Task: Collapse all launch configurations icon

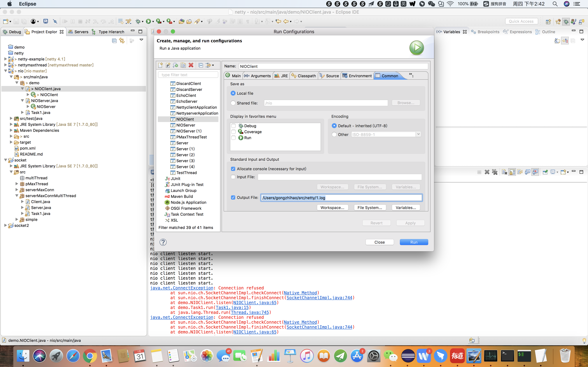Action: 201,65
